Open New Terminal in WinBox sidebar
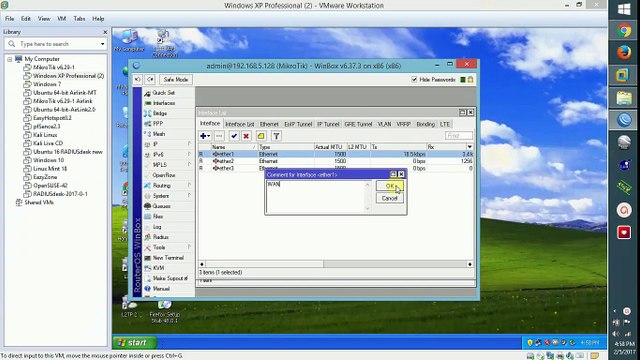Image resolution: width=640 pixels, height=360 pixels. point(168,258)
